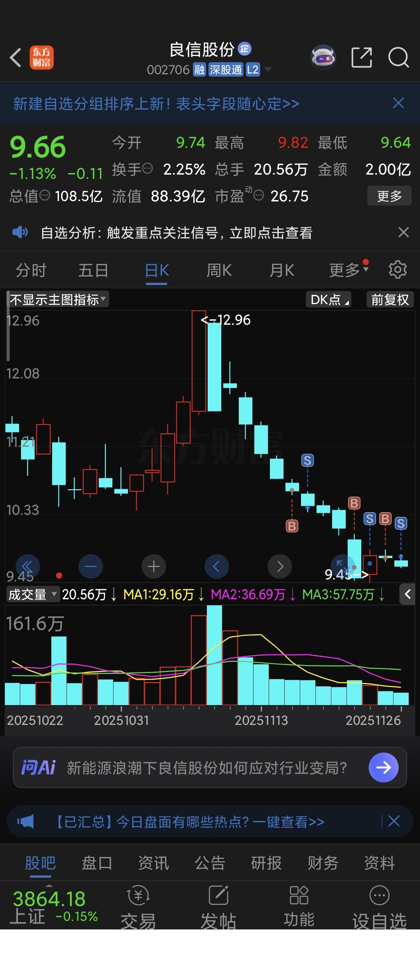Viewport: 420px width, 980px height.
Task: Open the 交易 trade icon
Action: [138, 907]
